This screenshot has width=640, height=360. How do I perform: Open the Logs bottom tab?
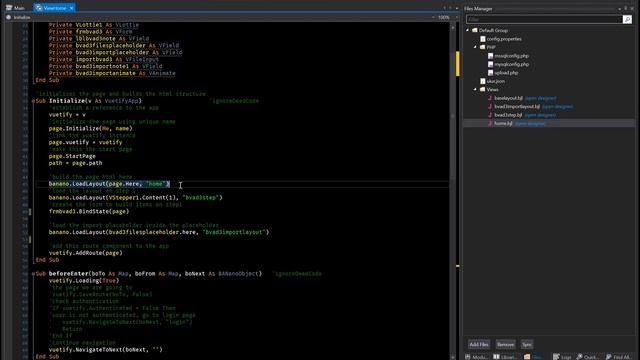(562, 357)
